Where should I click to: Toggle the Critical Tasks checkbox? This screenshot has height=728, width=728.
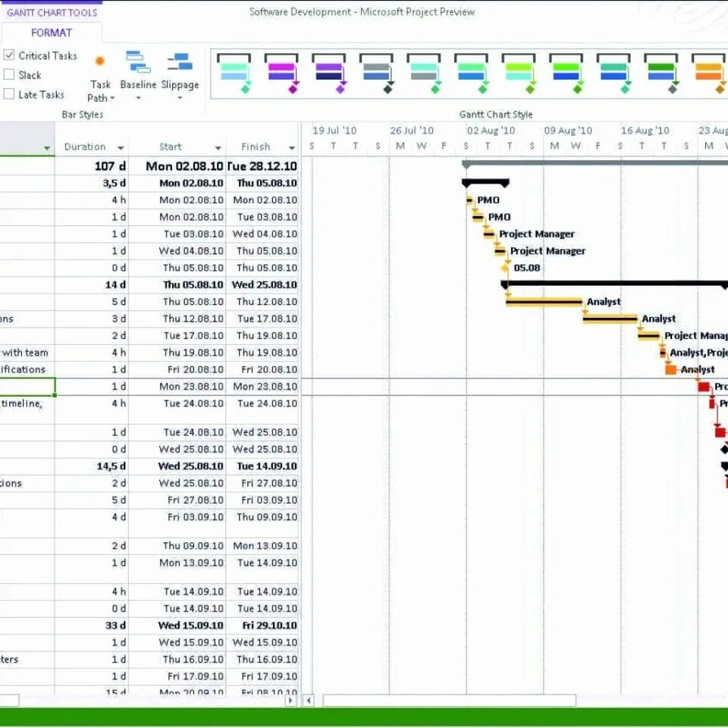pyautogui.click(x=9, y=55)
